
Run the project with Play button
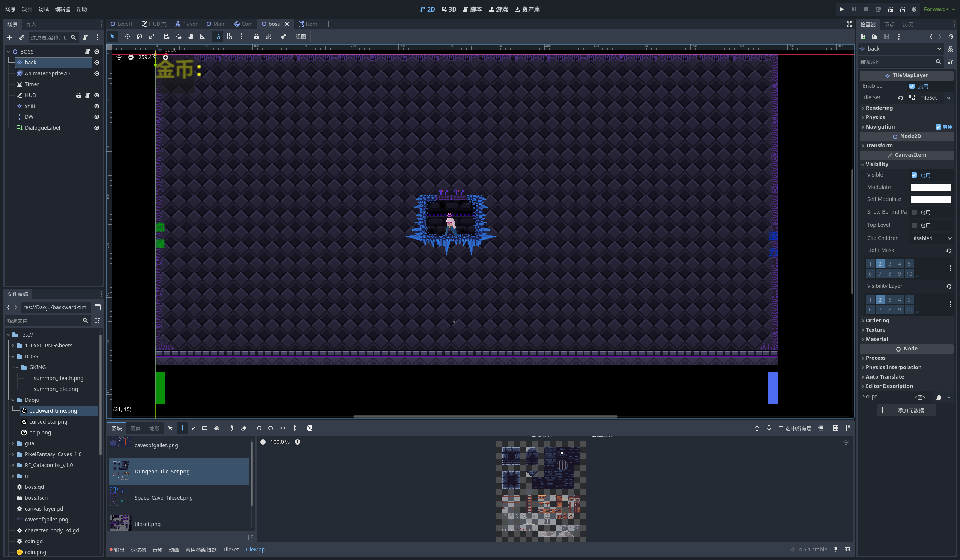[x=841, y=9]
